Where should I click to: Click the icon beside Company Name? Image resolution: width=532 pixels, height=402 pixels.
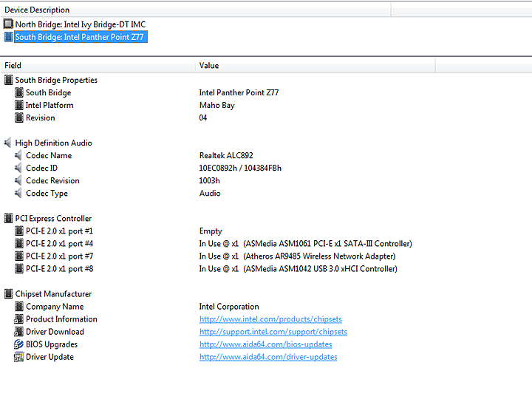pyautogui.click(x=19, y=307)
